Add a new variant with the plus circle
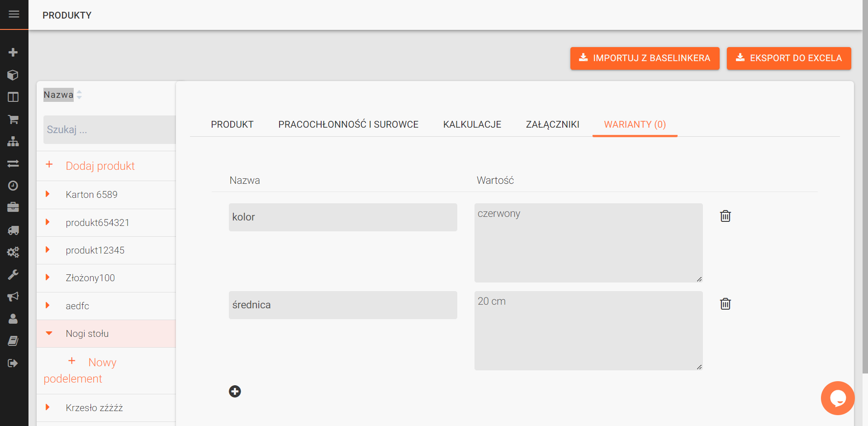 [235, 391]
